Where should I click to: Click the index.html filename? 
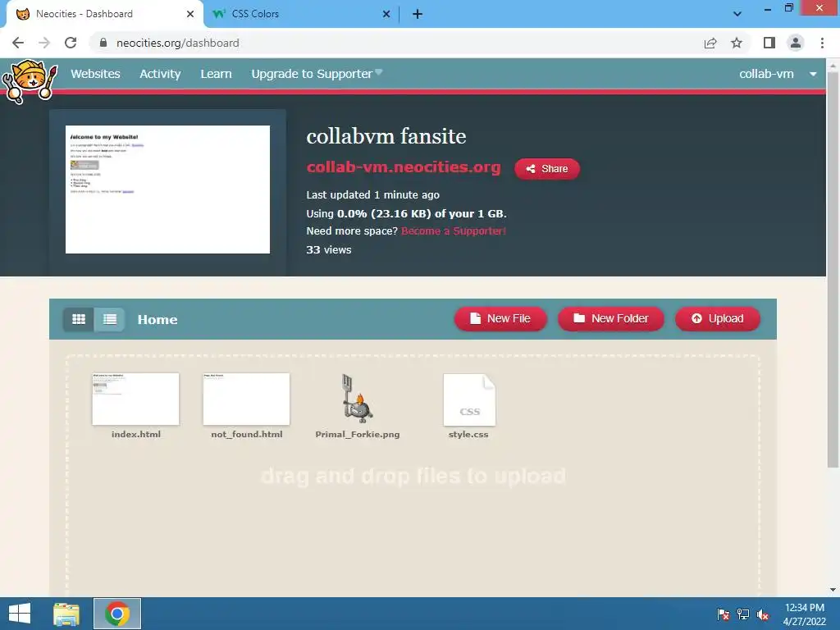pos(136,435)
